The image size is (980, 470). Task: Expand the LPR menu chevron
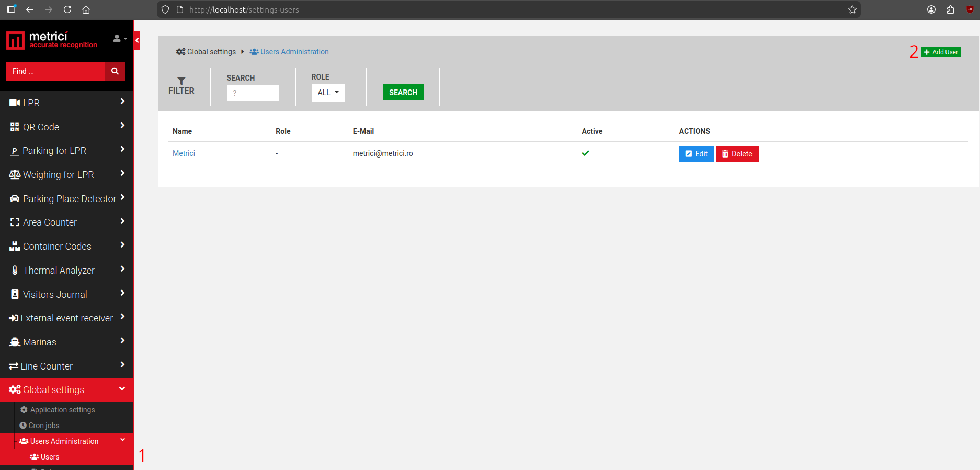coord(122,102)
